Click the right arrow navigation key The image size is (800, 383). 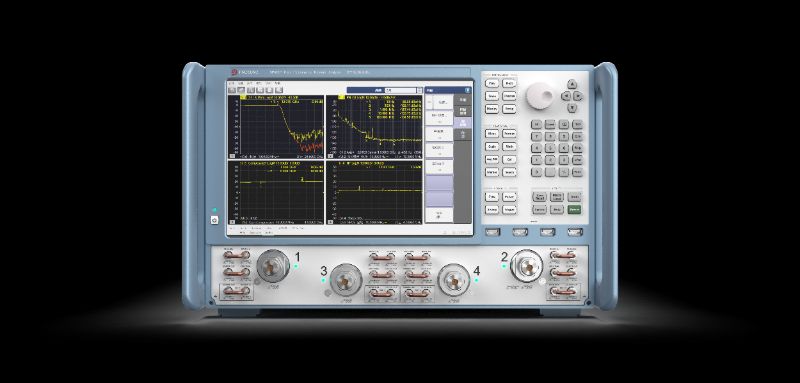[x=578, y=96]
